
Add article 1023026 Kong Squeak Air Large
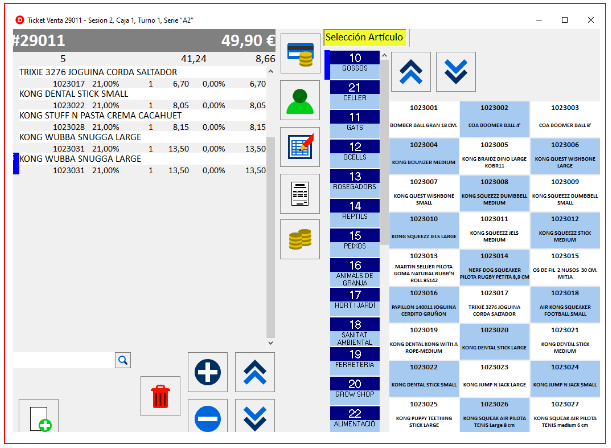pos(494,414)
